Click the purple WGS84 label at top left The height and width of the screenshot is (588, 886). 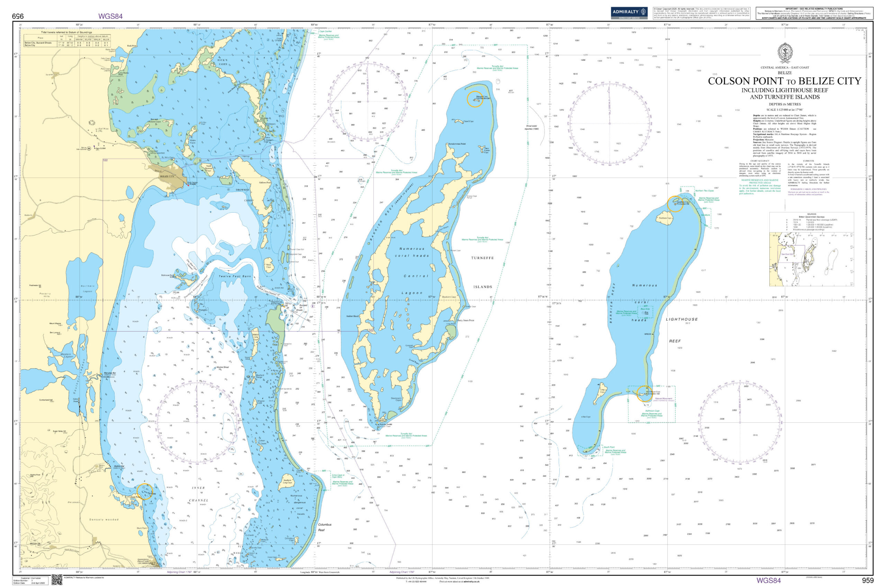[110, 16]
